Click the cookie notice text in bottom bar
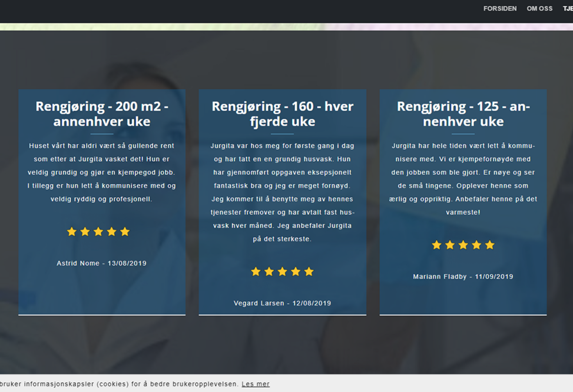 119,384
